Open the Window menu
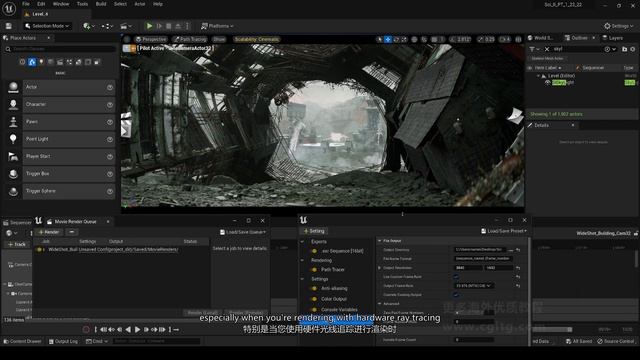Screen dimensions: 640x360 61,4
